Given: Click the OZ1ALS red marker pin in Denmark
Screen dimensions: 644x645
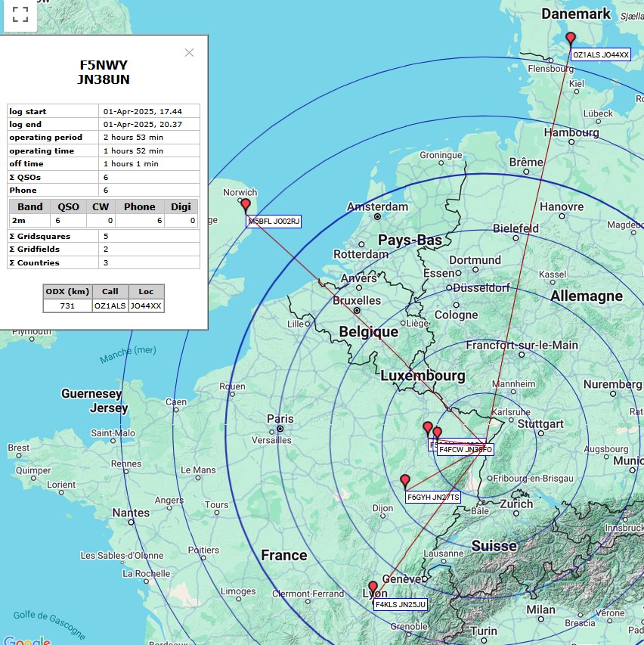Looking at the screenshot, I should 571,38.
